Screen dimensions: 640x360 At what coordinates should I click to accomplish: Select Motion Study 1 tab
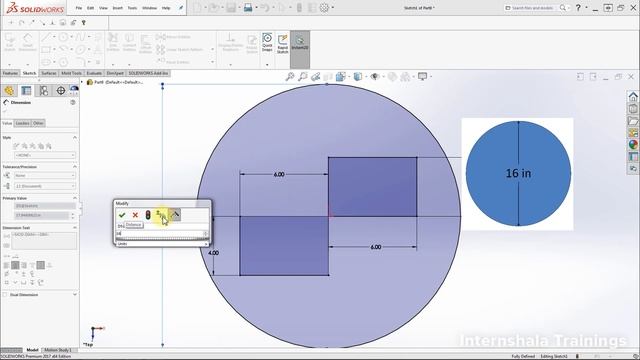point(58,350)
